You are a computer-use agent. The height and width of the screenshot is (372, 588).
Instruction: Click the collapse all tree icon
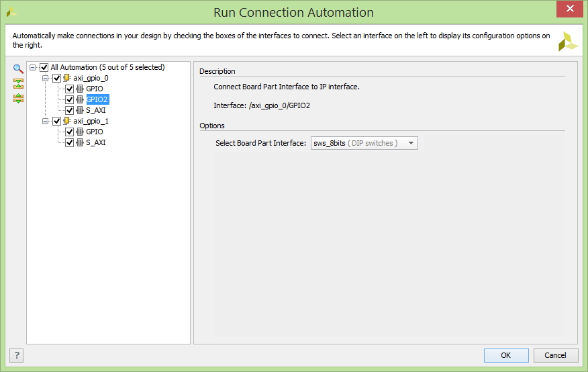pos(18,83)
